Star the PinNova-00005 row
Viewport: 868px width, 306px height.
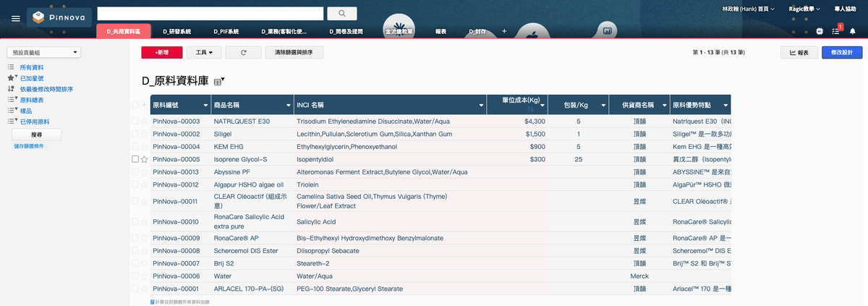tap(145, 159)
